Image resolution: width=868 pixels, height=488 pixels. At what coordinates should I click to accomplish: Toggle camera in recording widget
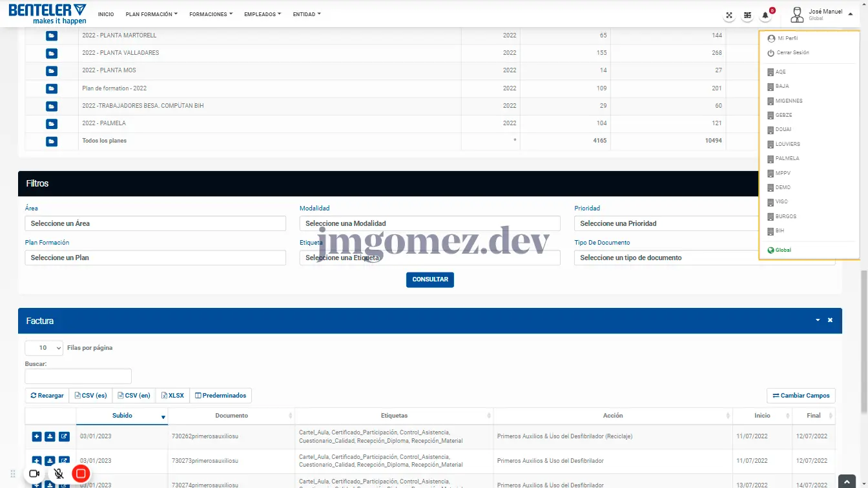tap(35, 474)
